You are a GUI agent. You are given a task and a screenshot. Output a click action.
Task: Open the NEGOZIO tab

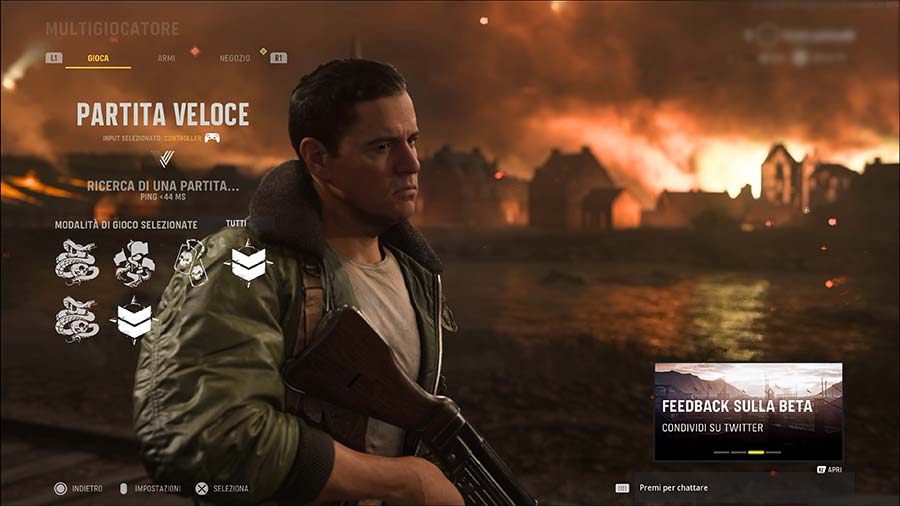235,58
